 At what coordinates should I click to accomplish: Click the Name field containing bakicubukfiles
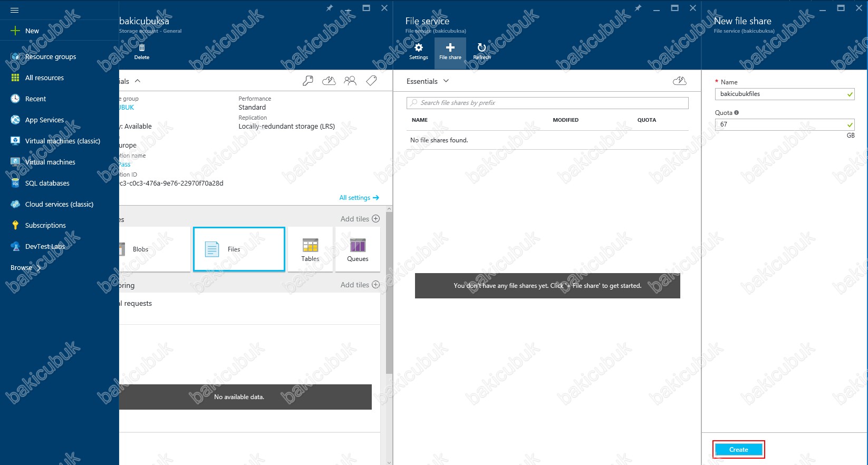click(x=785, y=94)
